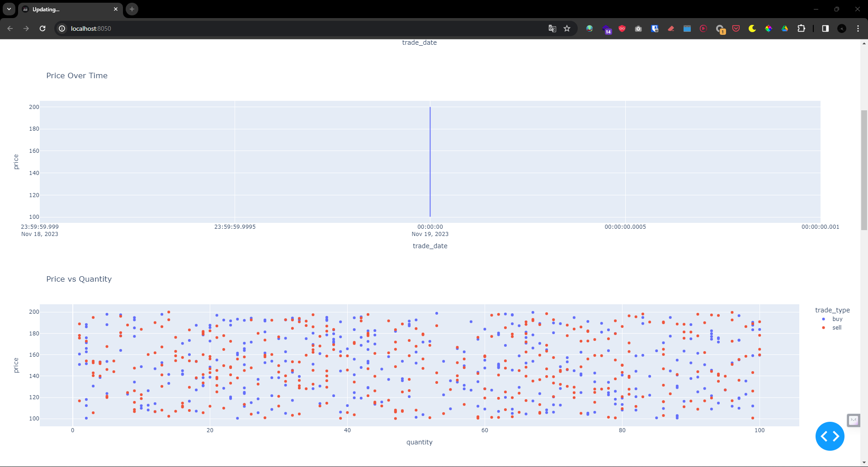Click the browser forward arrow
Viewport: 868px width, 467px height.
(26, 28)
